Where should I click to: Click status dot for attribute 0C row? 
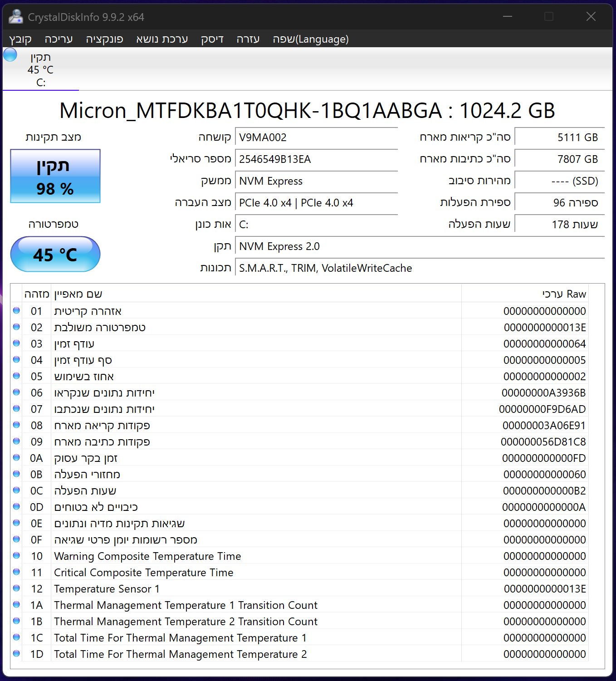(x=16, y=490)
